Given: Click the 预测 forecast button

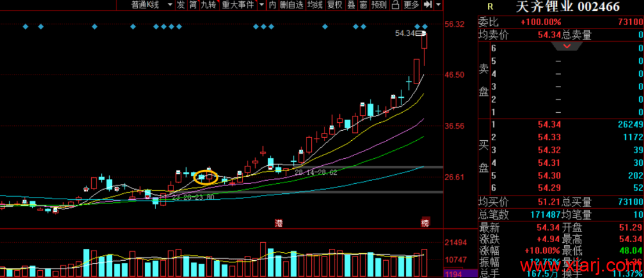Looking at the screenshot, I should coord(379,5).
